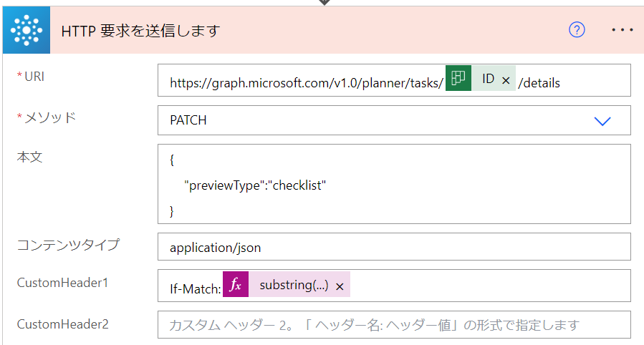Focus the コンテンツタイプ application/json field
The width and height of the screenshot is (644, 345).
click(x=394, y=246)
